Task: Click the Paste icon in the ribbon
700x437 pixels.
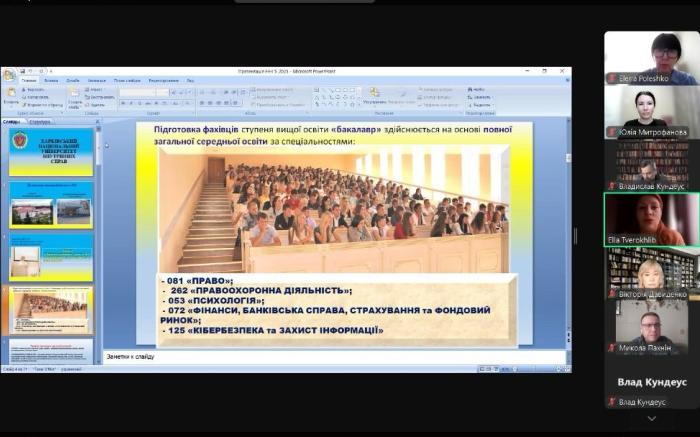Action: click(x=11, y=94)
